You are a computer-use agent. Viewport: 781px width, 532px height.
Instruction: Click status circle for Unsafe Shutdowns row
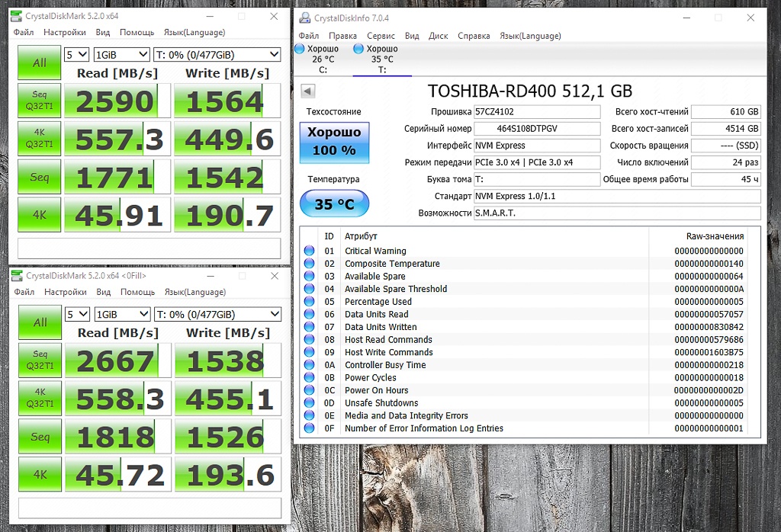(x=310, y=402)
